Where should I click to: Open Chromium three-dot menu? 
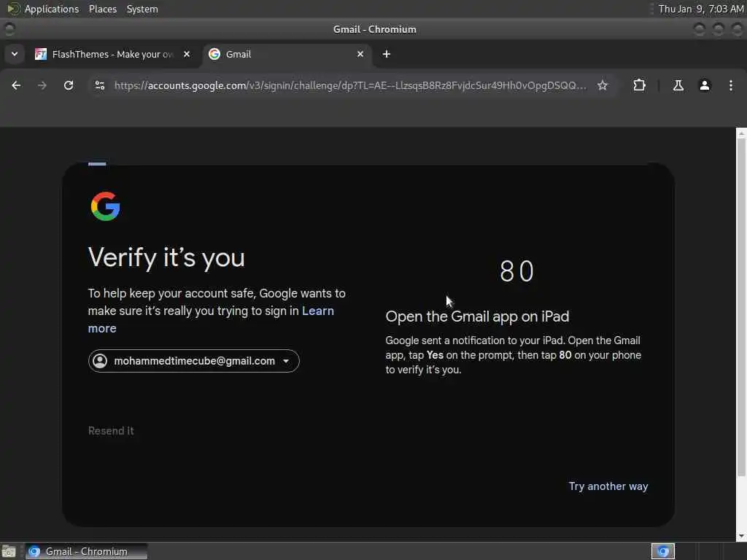click(731, 86)
